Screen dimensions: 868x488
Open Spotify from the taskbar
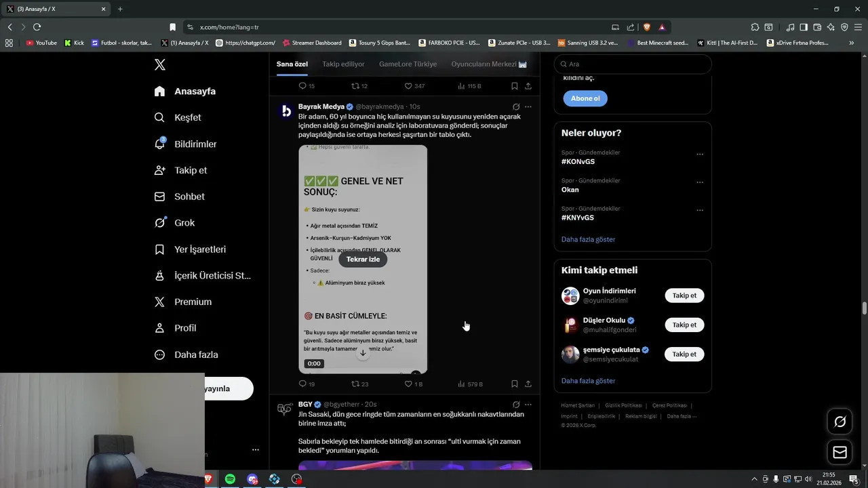coord(230,479)
